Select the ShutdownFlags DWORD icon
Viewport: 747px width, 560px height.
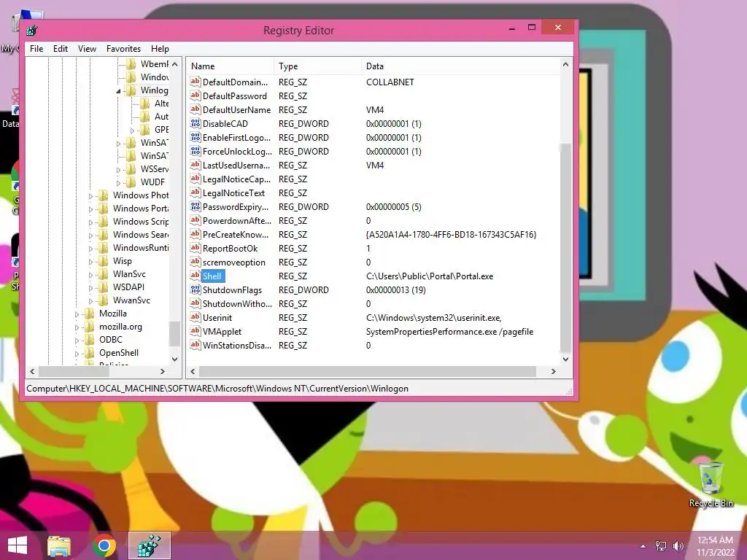click(x=196, y=289)
